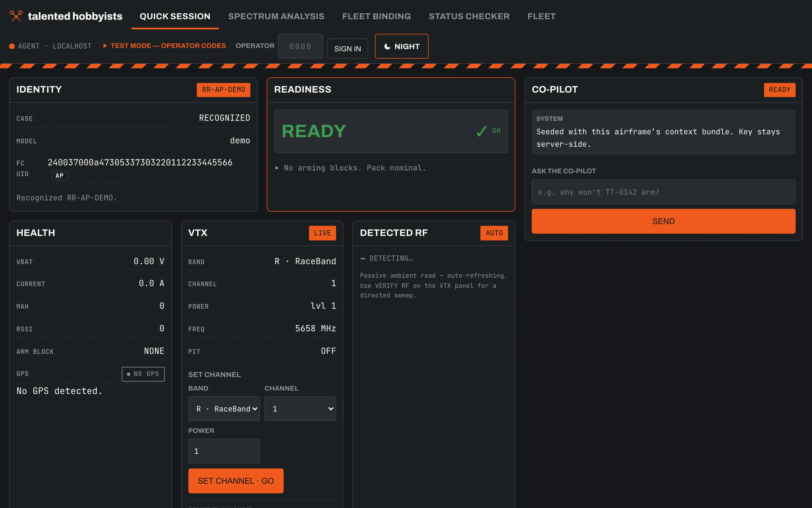Click the POWER value lvl 1

tap(323, 306)
